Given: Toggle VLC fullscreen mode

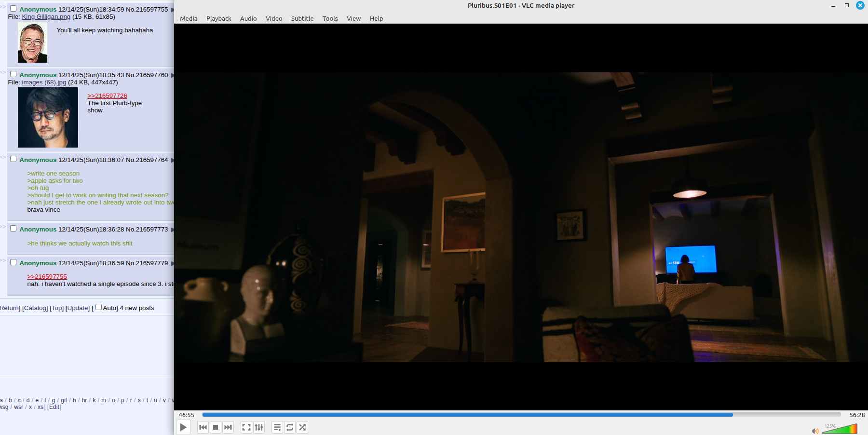Looking at the screenshot, I should pyautogui.click(x=246, y=427).
